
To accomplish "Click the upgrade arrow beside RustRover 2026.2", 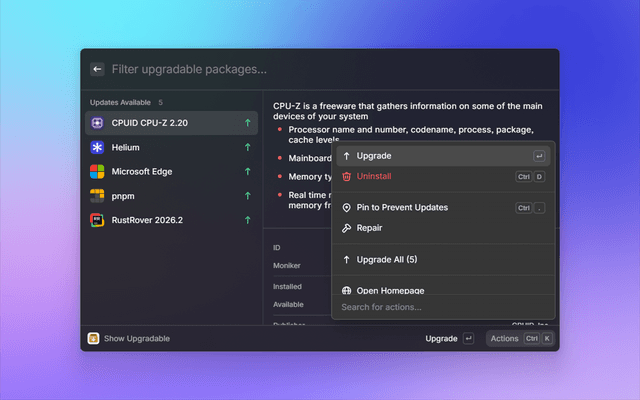I will point(247,220).
